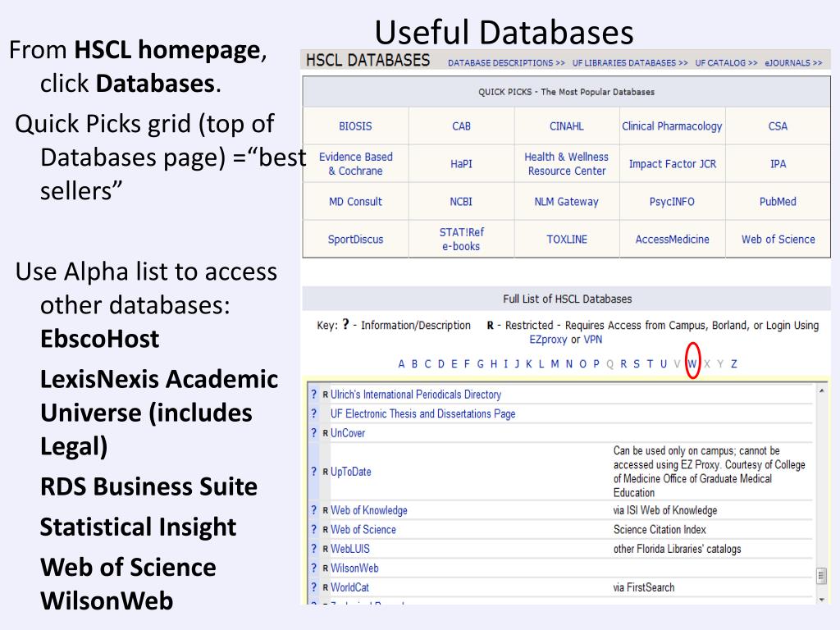
Task: Open Ulrich's International Periodicals Directory link
Action: (416, 395)
